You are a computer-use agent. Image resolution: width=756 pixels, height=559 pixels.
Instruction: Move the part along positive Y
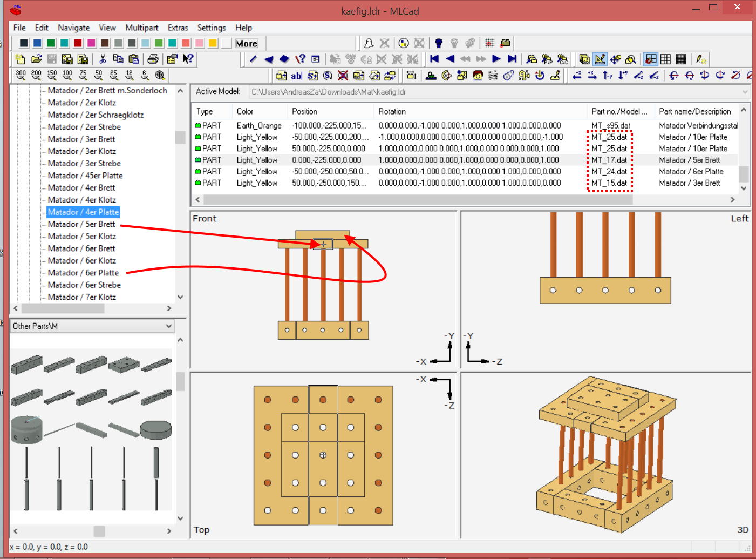(x=623, y=75)
